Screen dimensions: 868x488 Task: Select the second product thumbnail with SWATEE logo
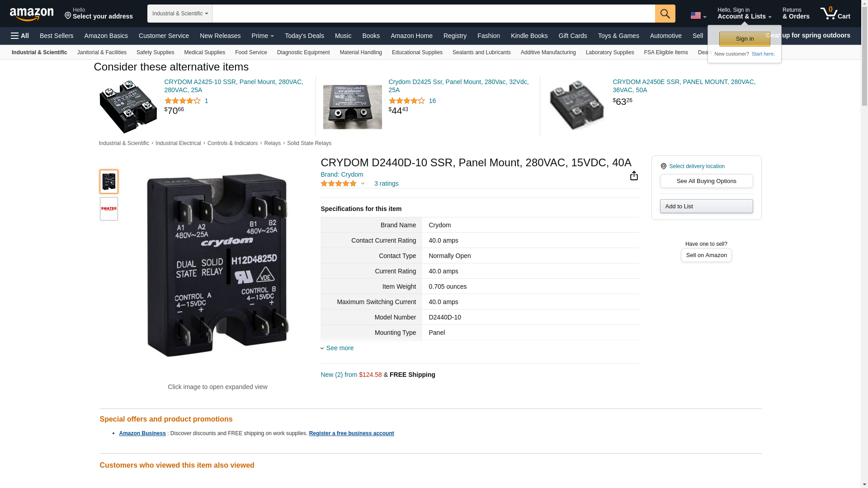tap(109, 209)
